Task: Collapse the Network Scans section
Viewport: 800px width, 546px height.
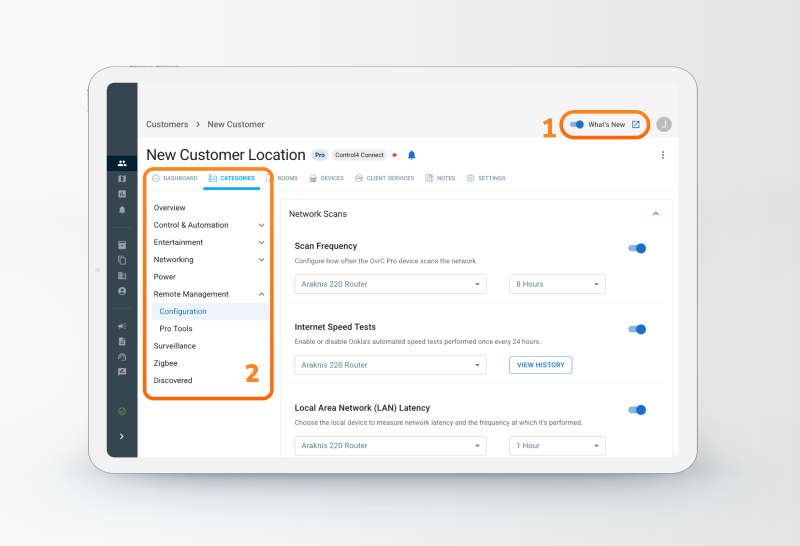Action: click(x=656, y=214)
